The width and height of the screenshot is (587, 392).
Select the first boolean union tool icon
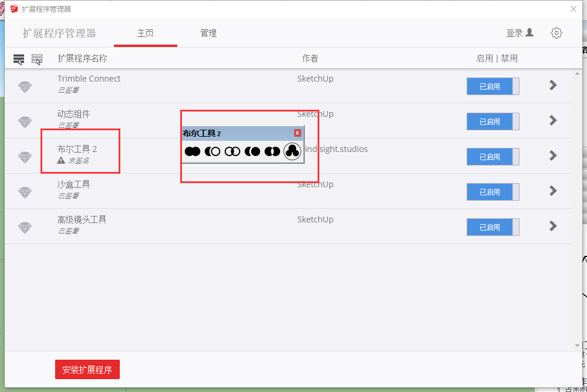[193, 151]
